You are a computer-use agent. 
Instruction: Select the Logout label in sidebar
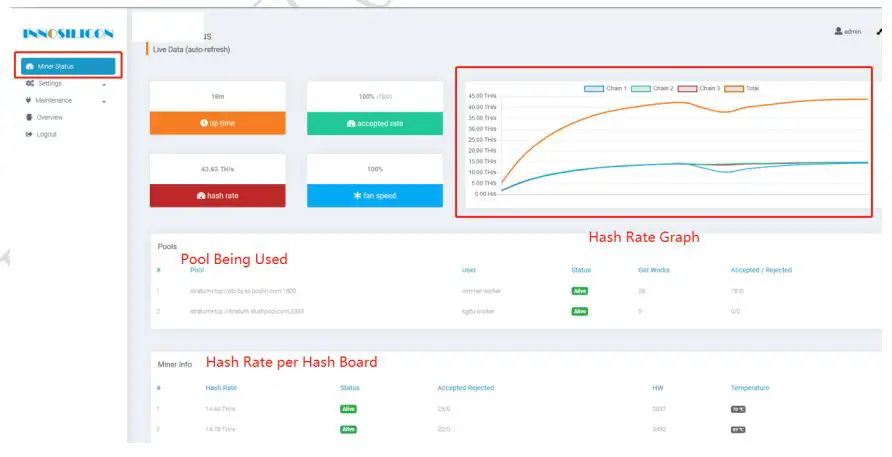tap(47, 134)
